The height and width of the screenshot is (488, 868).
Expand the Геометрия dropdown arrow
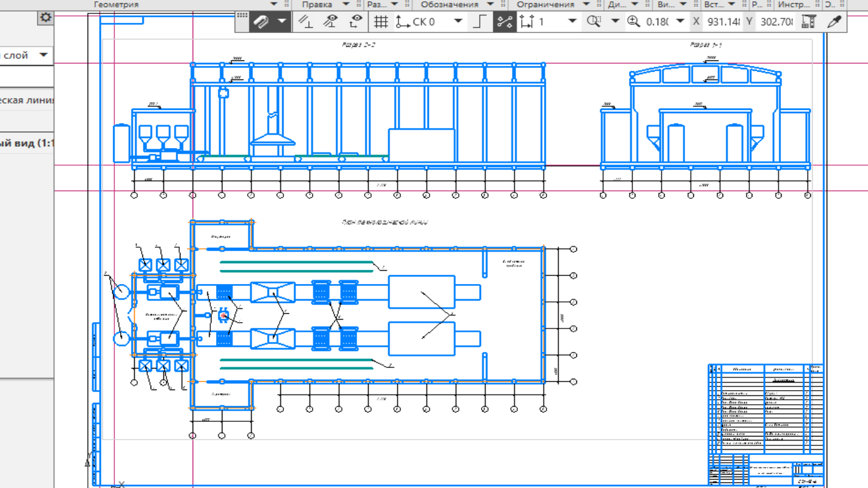[274, 4]
